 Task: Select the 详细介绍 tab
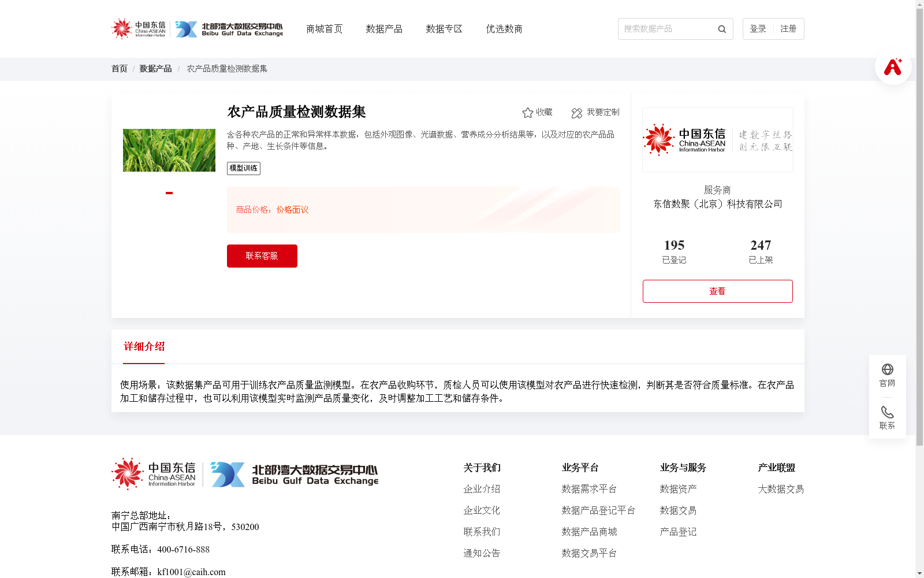click(144, 347)
